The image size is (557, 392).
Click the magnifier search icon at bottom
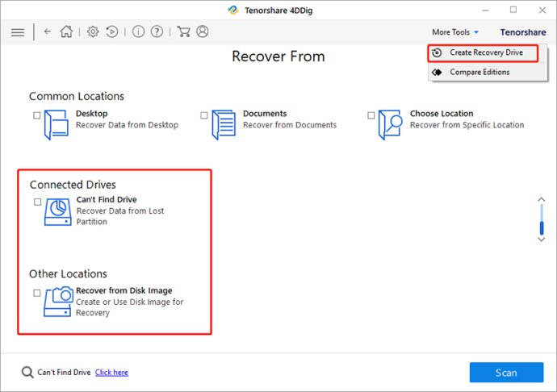click(x=27, y=372)
